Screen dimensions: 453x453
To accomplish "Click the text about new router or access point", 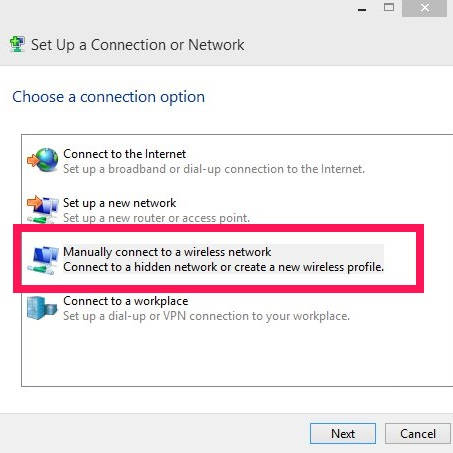I will [156, 218].
